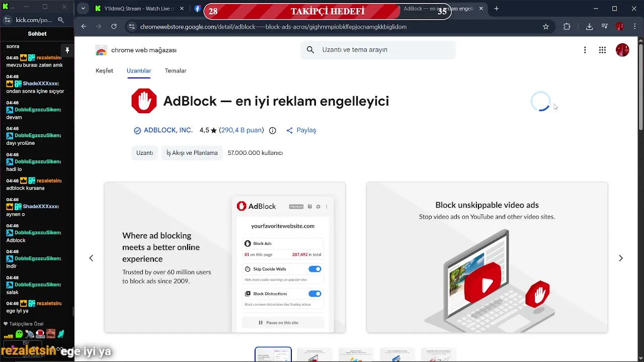This screenshot has width=644, height=362.
Task: Go to next screenshot with right arrow
Action: point(620,258)
